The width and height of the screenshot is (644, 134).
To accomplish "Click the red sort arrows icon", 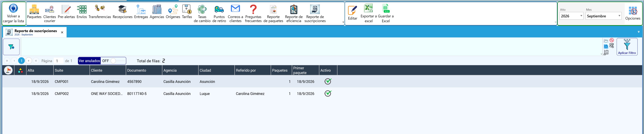I will pyautogui.click(x=612, y=40).
